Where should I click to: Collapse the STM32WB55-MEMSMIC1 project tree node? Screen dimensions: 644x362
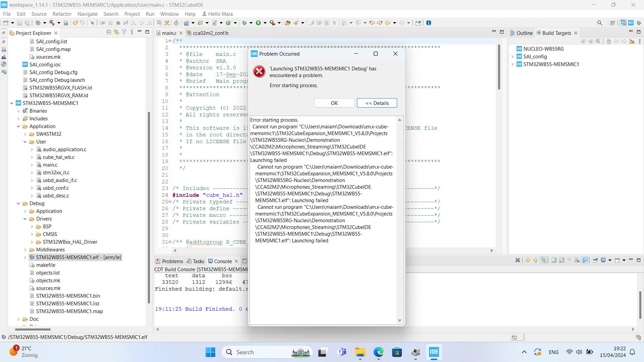tap(12, 103)
